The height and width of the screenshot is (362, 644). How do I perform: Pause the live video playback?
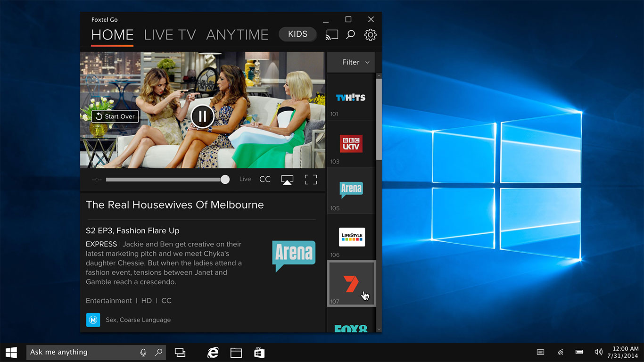(x=203, y=116)
